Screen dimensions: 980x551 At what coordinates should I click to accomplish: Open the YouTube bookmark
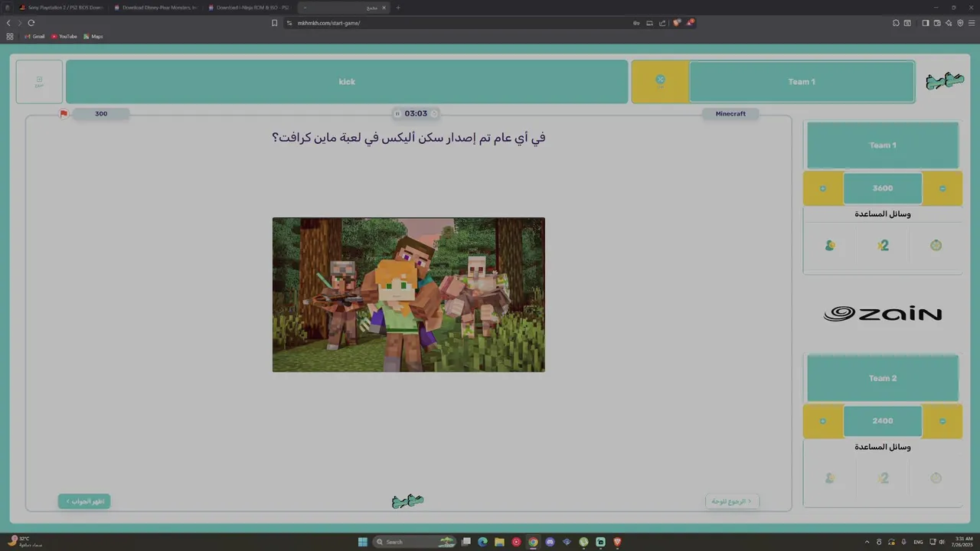[64, 36]
